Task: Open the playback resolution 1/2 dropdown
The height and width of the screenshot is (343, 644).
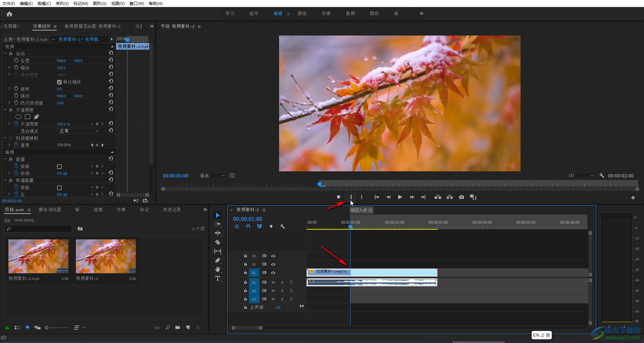Action: [581, 175]
